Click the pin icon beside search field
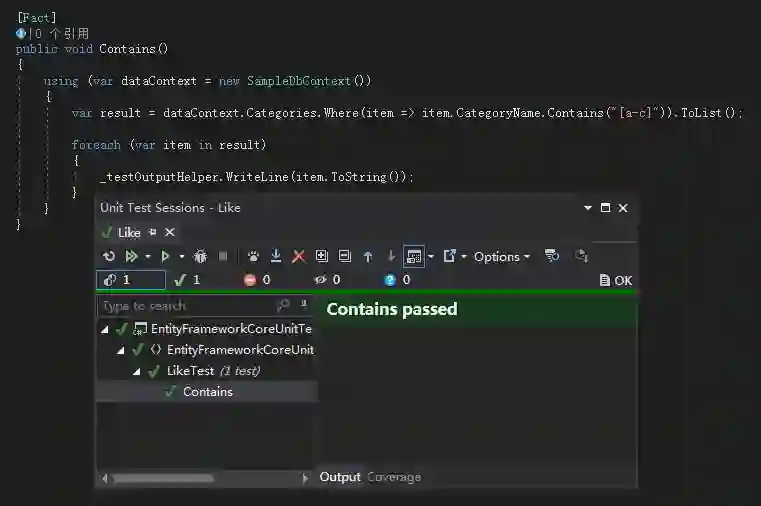 coord(304,305)
